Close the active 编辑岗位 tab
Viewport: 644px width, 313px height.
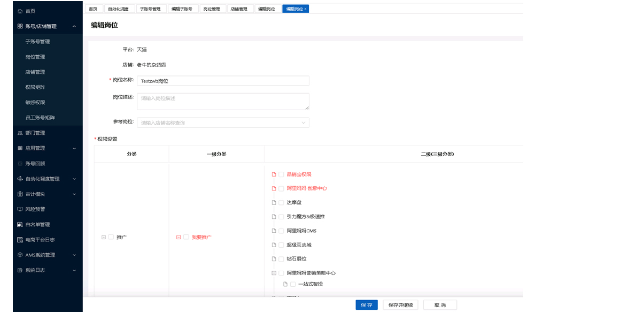pos(305,9)
